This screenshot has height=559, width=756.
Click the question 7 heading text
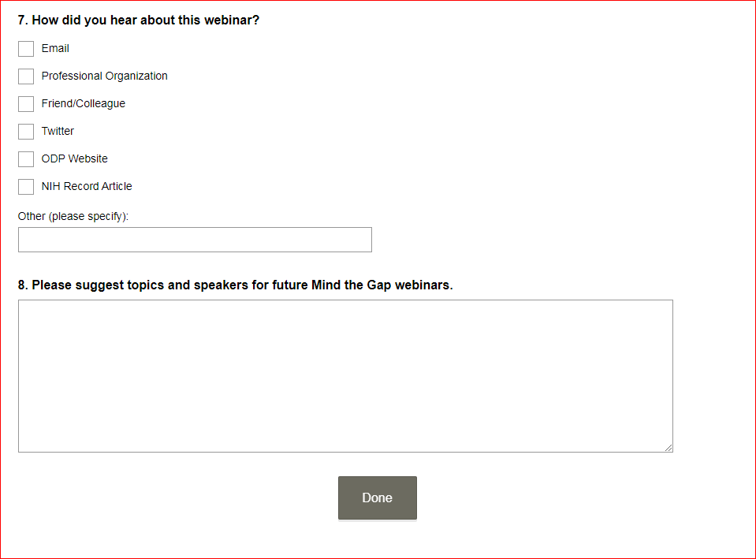click(139, 20)
